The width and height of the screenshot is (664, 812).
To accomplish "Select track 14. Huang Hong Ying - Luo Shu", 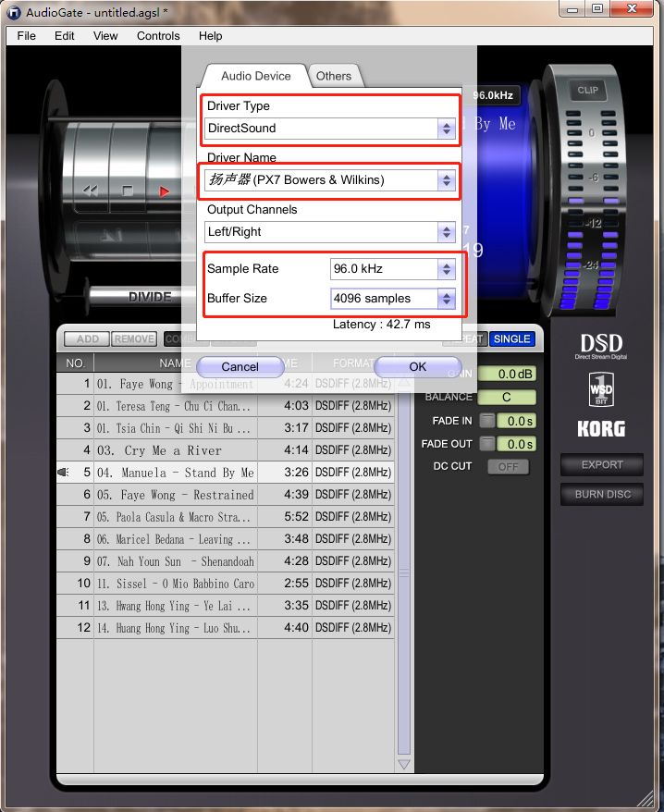I will (x=226, y=628).
